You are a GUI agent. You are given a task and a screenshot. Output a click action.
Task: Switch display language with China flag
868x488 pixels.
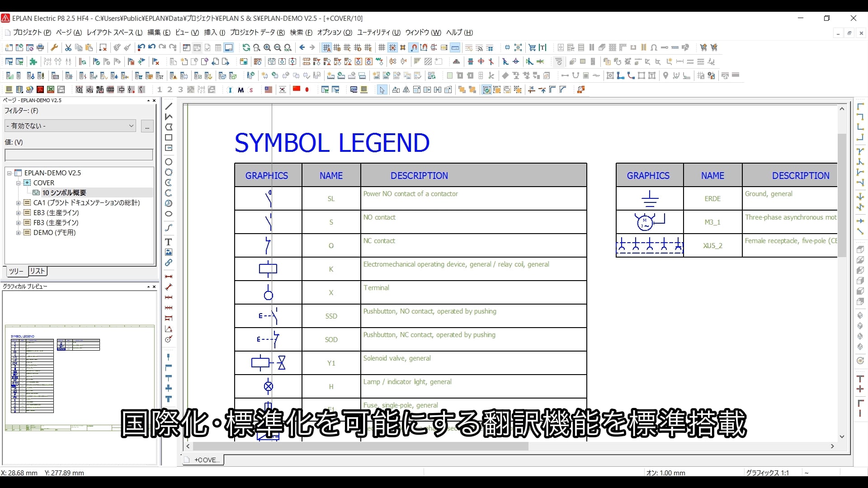297,89
